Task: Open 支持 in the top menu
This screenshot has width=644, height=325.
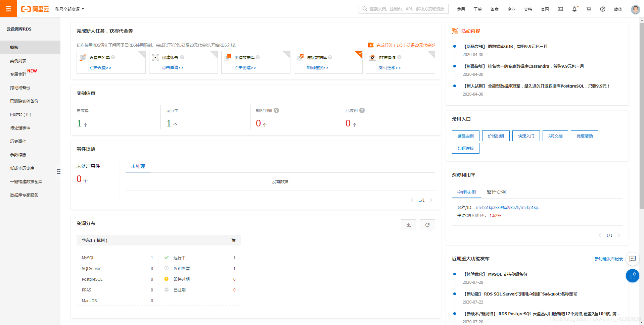Action: coord(528,9)
